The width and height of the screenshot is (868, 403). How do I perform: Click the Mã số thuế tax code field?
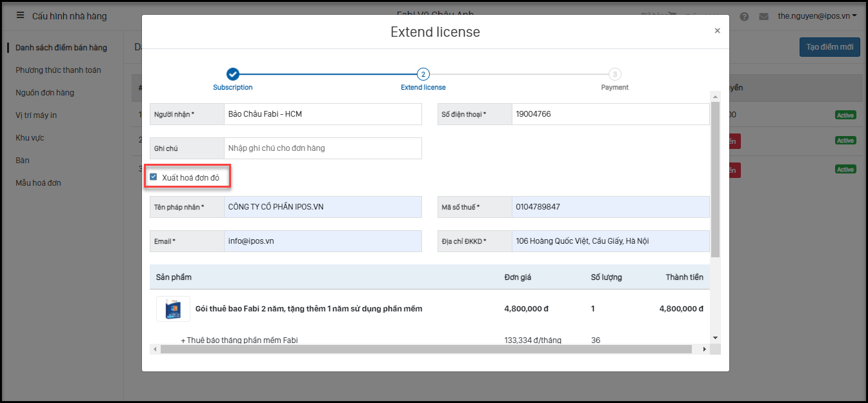610,207
